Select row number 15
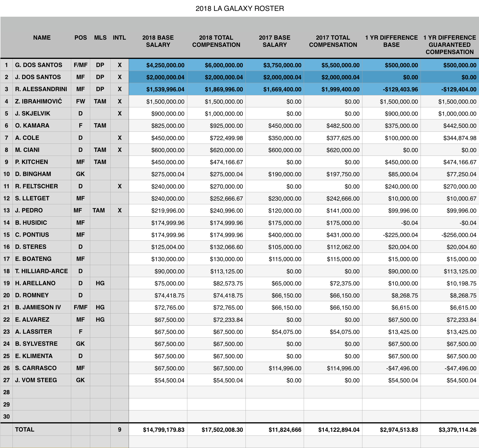The width and height of the screenshot is (479, 448). (6, 235)
